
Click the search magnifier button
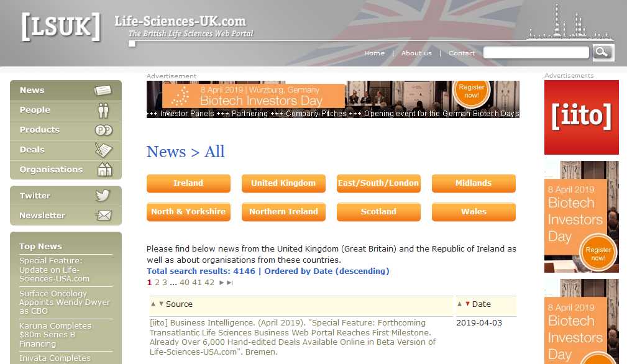pyautogui.click(x=603, y=52)
